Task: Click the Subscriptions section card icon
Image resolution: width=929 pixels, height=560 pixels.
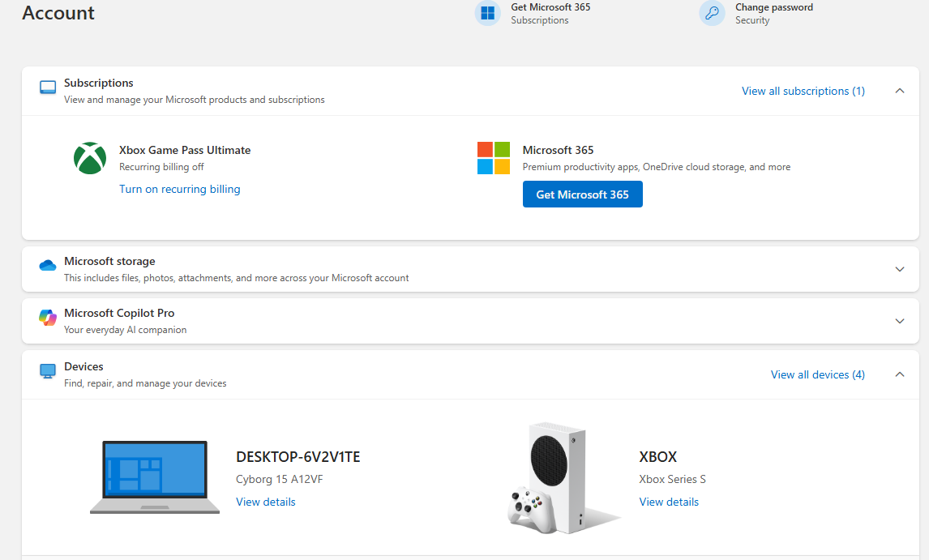Action: pyautogui.click(x=48, y=88)
